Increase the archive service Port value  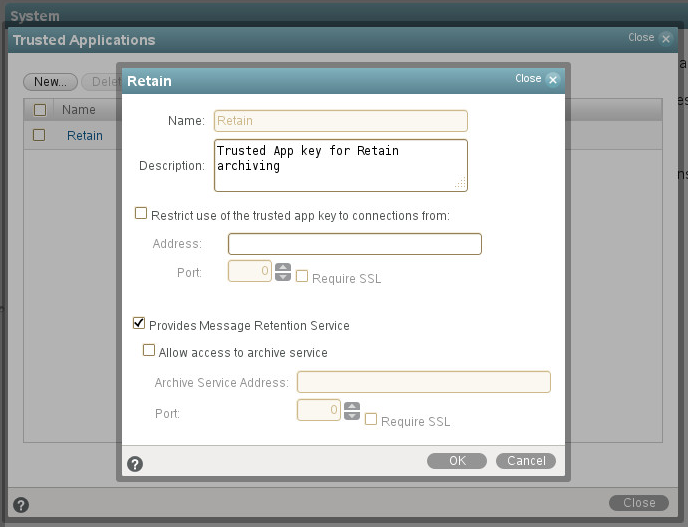pos(352,406)
